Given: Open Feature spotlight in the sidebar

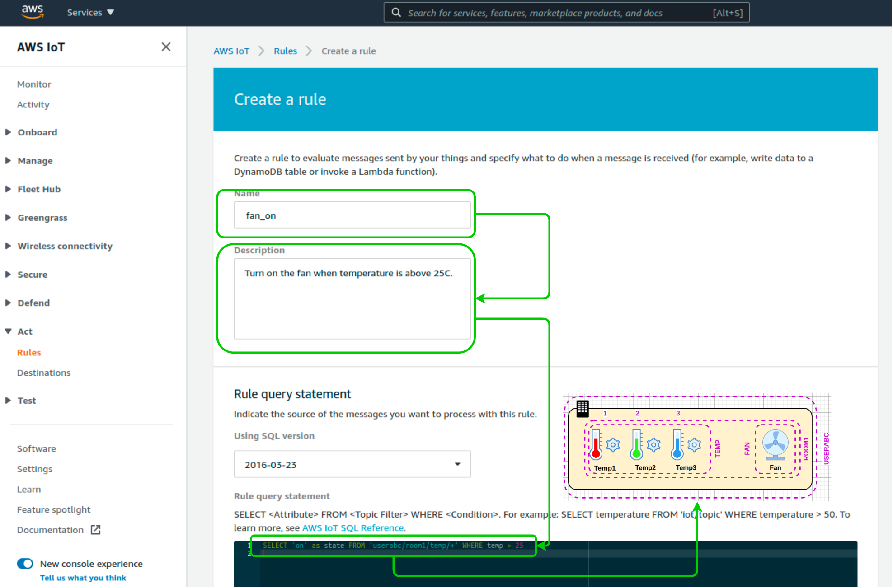Looking at the screenshot, I should [x=54, y=510].
